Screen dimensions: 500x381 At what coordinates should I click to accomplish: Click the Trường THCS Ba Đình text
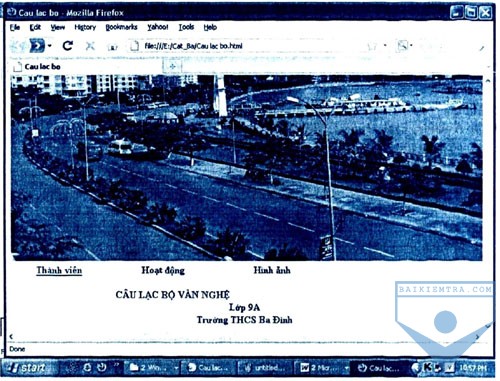[244, 320]
